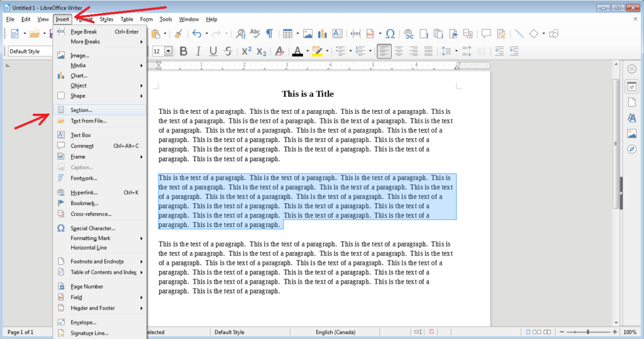This screenshot has height=339, width=644.
Task: Open the sidebar Gallery panel icon
Action: coord(632,133)
